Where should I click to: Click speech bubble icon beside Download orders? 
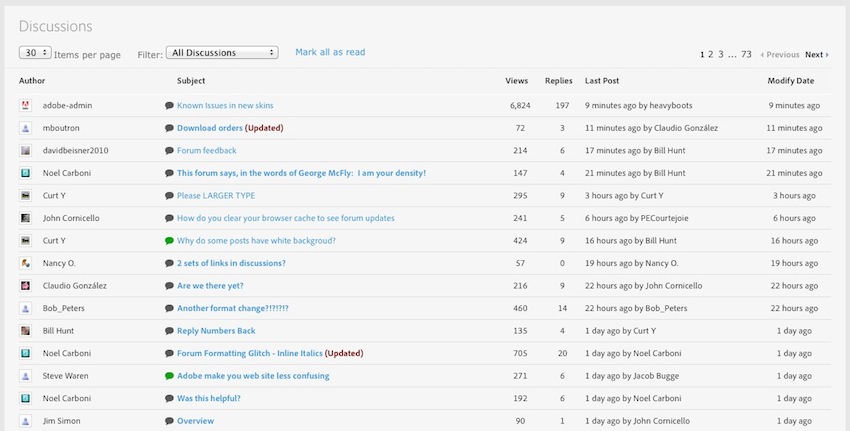click(x=169, y=128)
